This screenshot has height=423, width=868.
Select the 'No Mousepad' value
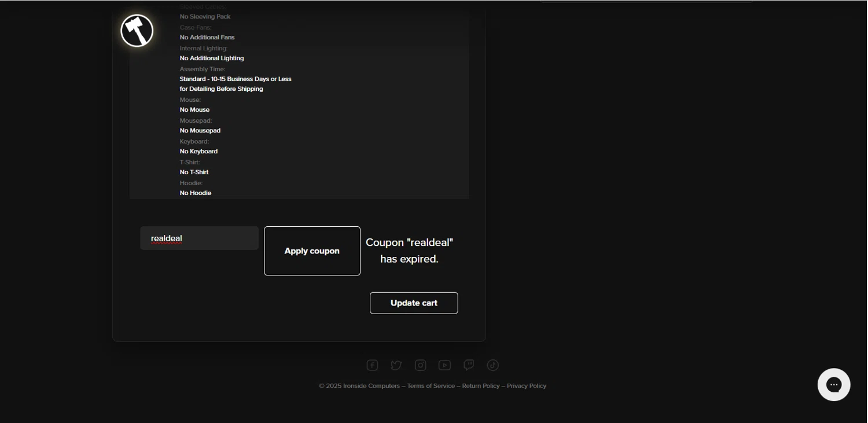point(200,131)
